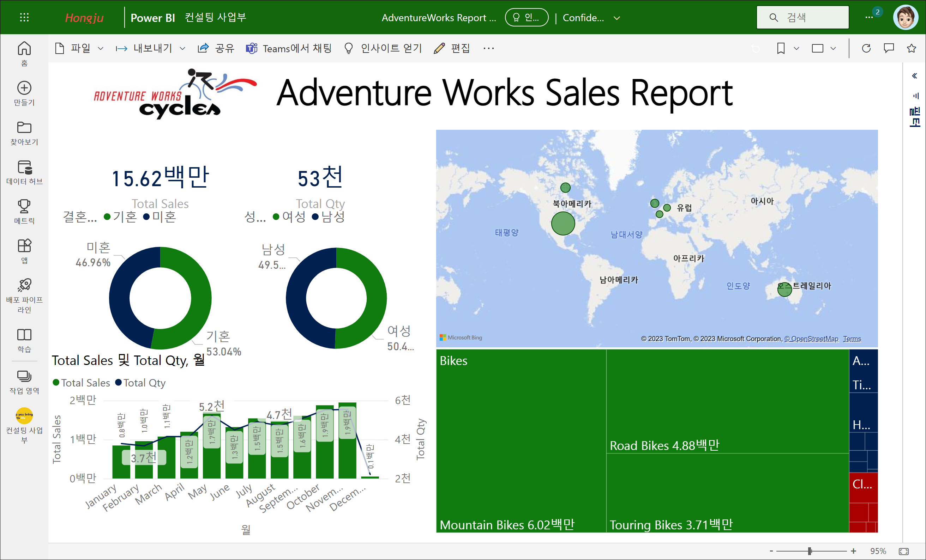Toggle fit-to-page icon next to zoom percentage
This screenshot has width=926, height=560.
(904, 551)
